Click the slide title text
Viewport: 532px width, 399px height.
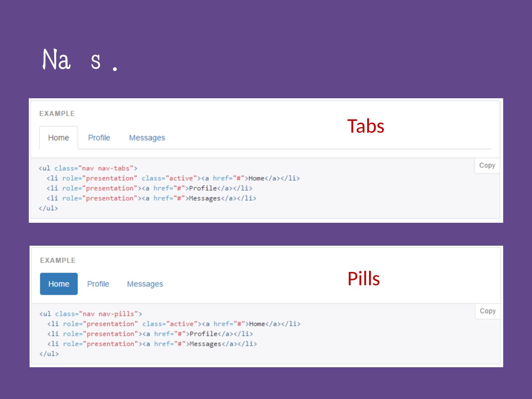(79, 60)
